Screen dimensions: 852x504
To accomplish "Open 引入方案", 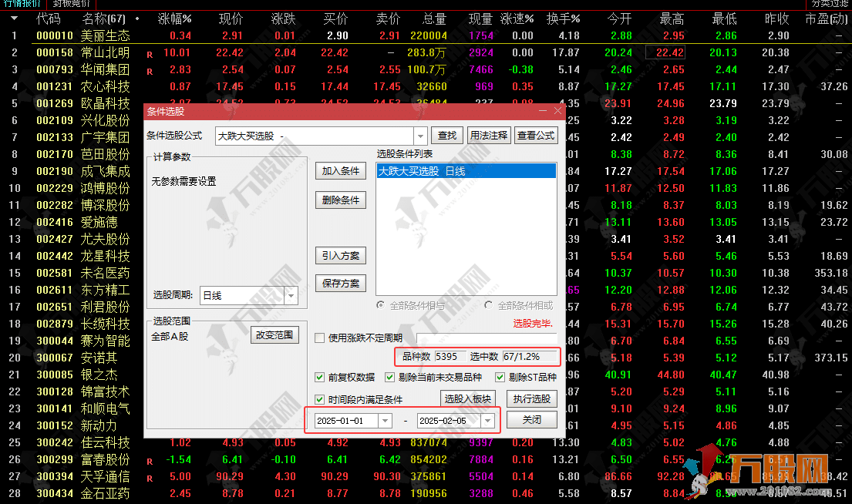I will [x=341, y=256].
